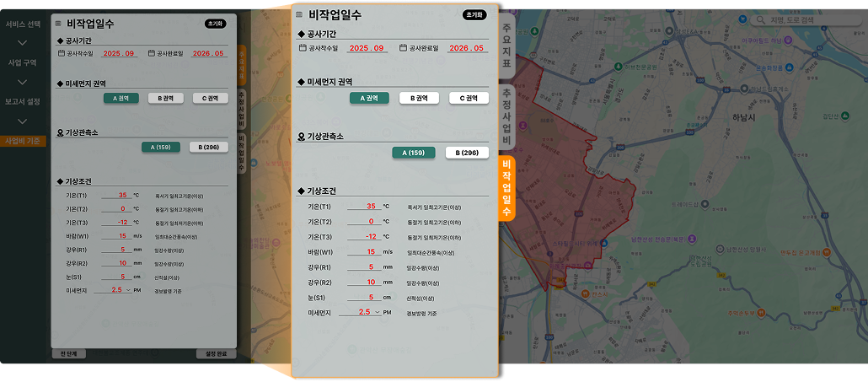
Task: Open 사업비 기준 in the left sidebar
Action: tap(23, 140)
